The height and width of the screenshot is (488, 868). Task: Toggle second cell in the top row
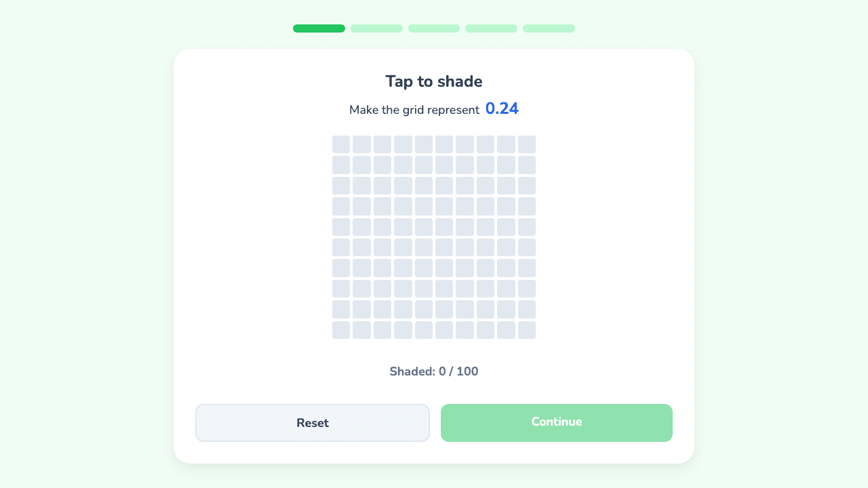click(361, 144)
